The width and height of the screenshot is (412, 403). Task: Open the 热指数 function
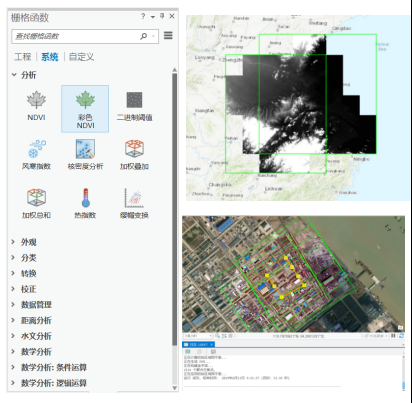[85, 203]
